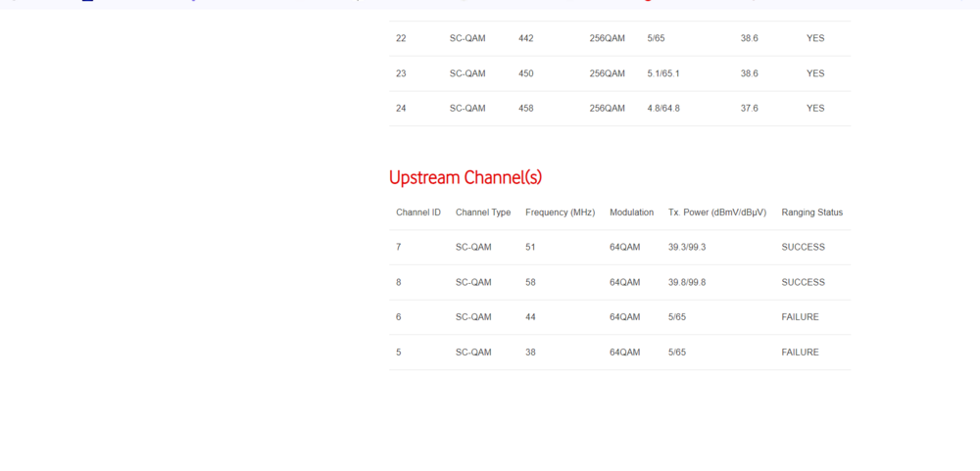Viewport: 980px width, 471px height.
Task: Click 256QAM in the channel 22 row
Action: point(607,38)
